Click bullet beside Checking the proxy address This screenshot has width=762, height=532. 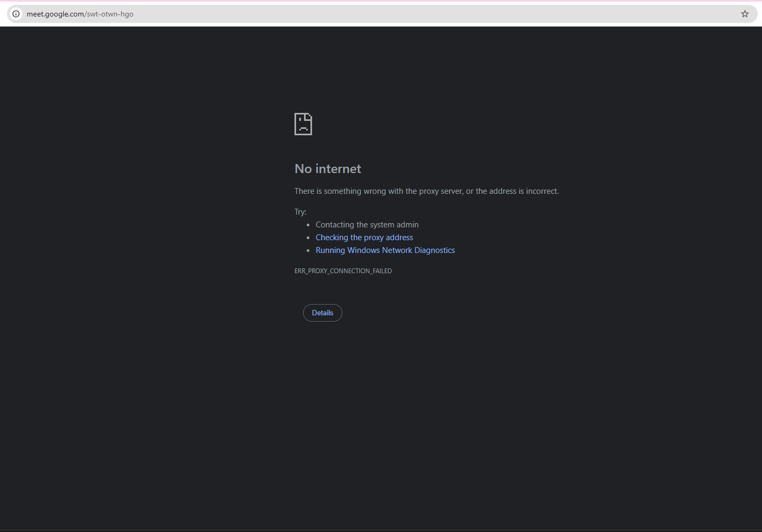[308, 238]
